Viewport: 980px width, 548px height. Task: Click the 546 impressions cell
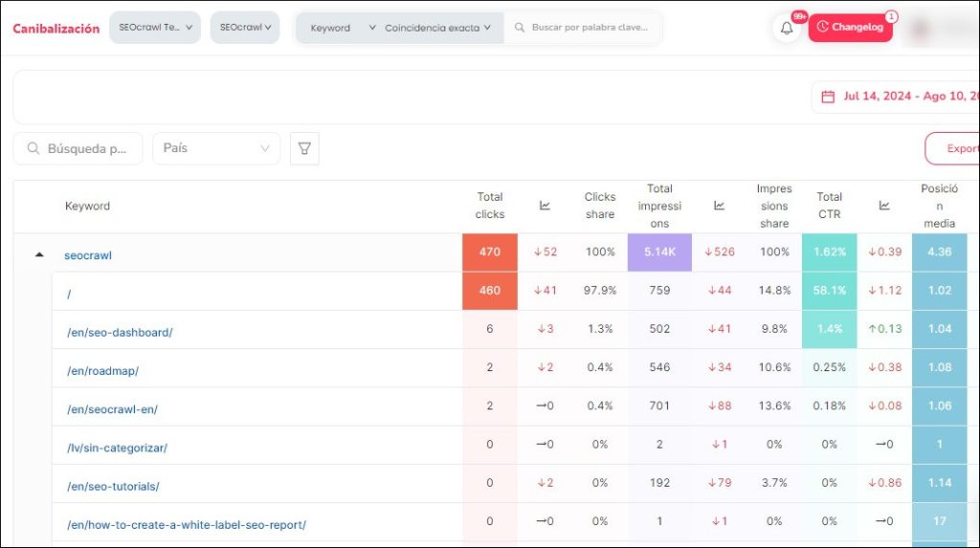click(659, 367)
